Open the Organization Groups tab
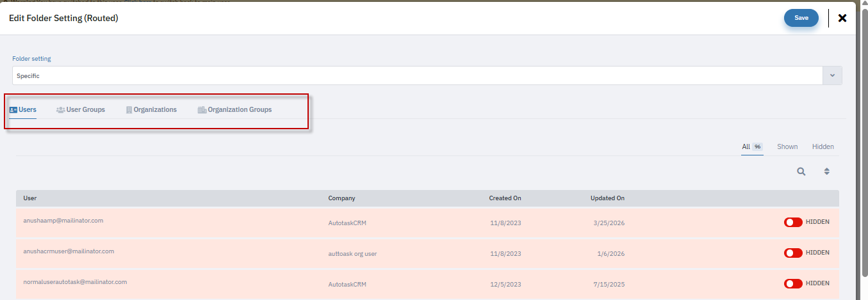Screen dimensions: 868x300 click(x=240, y=110)
